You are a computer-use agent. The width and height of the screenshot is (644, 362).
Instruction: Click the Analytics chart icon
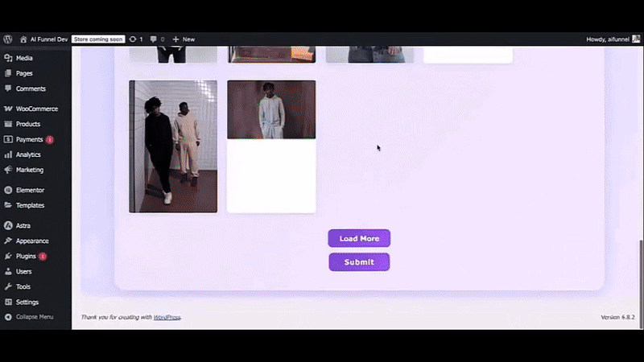click(x=8, y=154)
